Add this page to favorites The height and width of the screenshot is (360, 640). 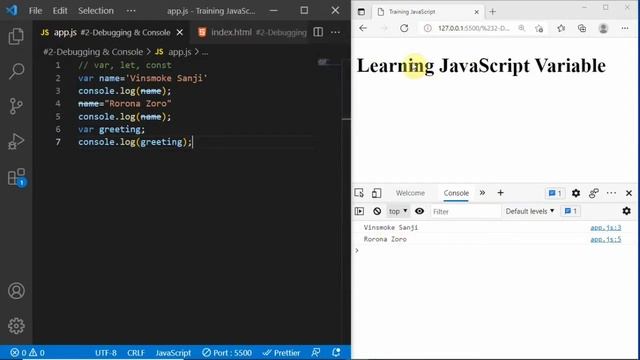539,28
